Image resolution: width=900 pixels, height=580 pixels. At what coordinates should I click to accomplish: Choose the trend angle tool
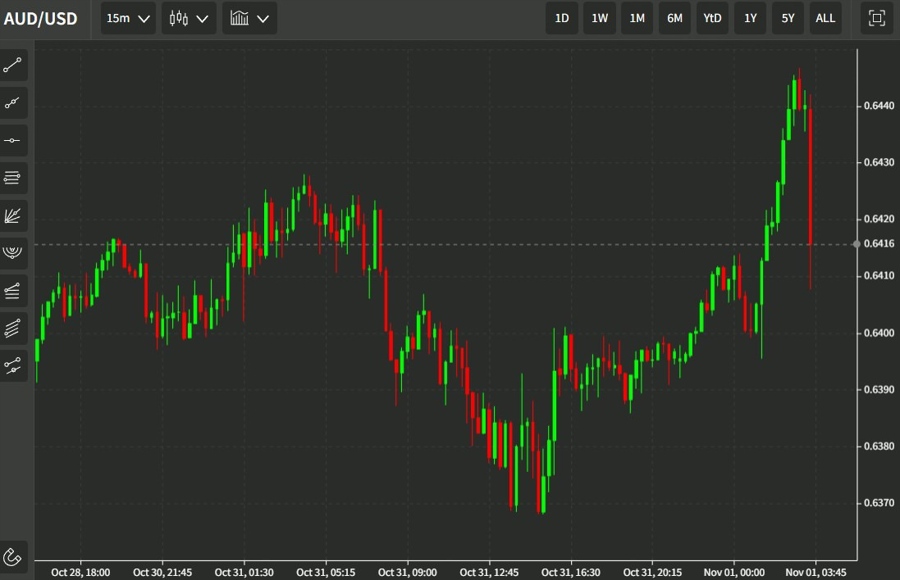point(13,103)
